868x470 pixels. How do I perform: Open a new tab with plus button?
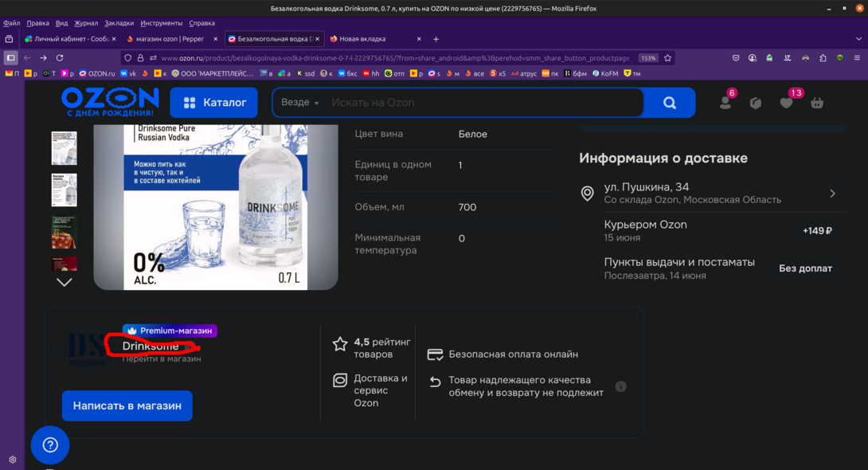click(x=436, y=39)
